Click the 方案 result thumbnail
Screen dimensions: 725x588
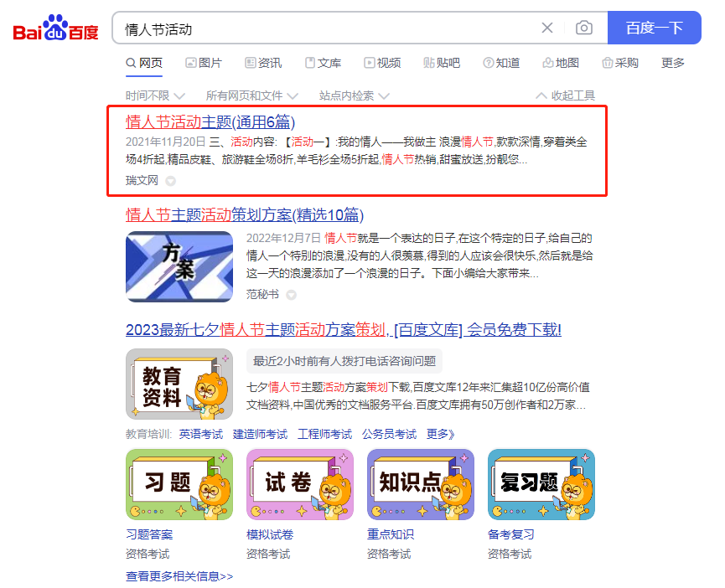[x=179, y=267]
